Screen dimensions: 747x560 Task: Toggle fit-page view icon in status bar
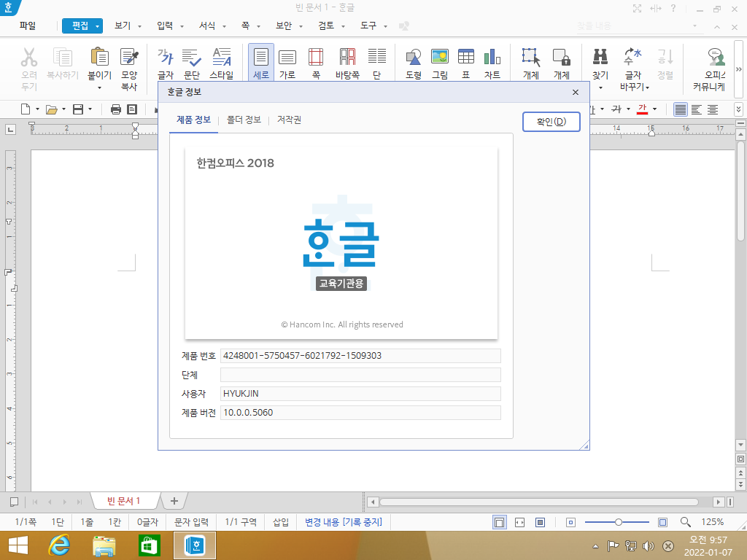(541, 522)
